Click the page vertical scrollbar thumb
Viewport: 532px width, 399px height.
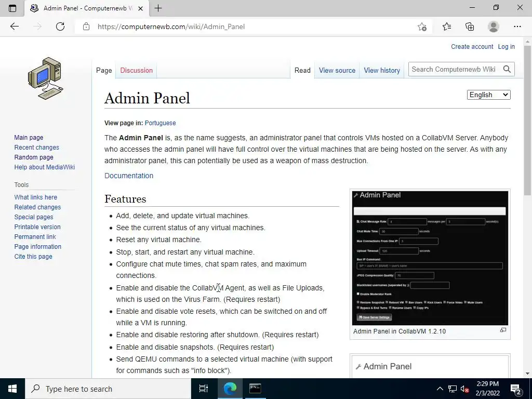pyautogui.click(x=527, y=121)
